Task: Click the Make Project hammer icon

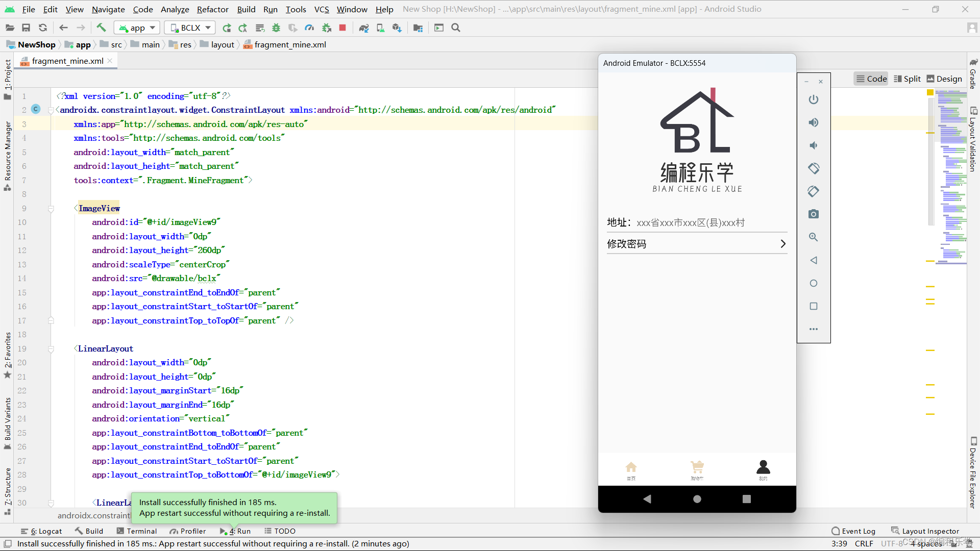Action: (101, 28)
